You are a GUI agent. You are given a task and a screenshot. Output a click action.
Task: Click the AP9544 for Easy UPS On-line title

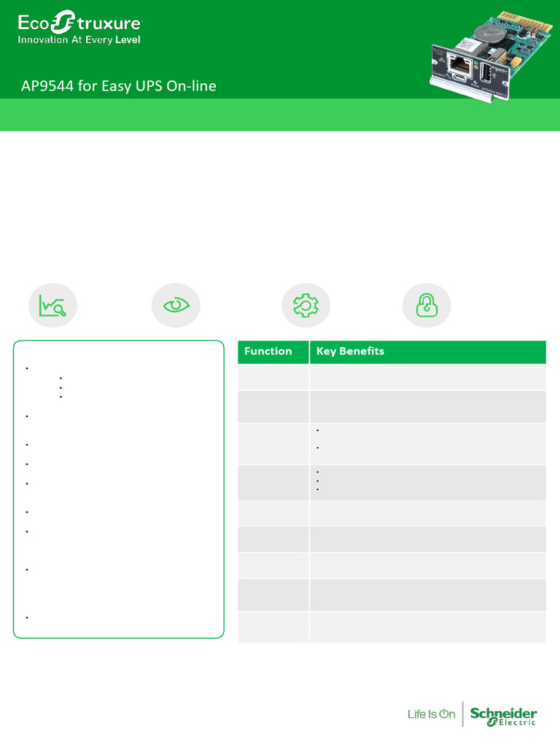(119, 86)
